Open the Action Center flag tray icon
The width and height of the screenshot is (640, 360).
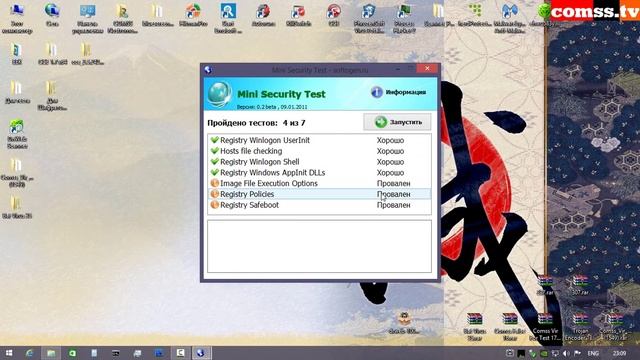(577, 353)
